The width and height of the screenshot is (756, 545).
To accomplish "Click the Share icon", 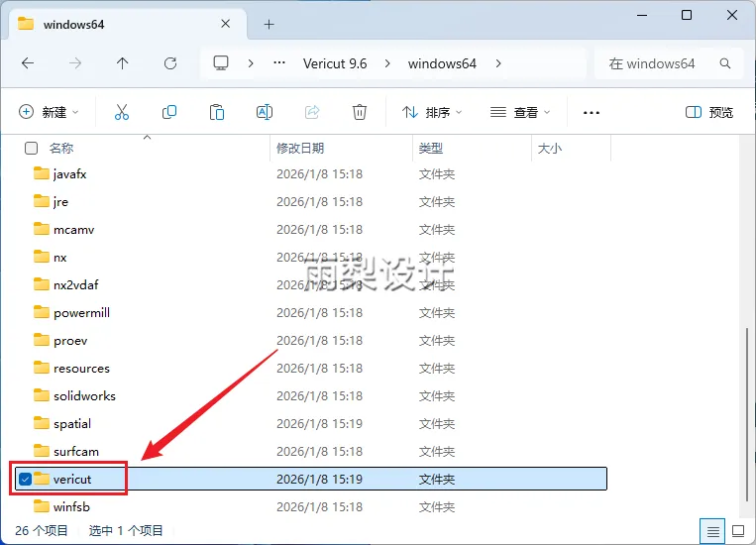I will click(x=312, y=112).
